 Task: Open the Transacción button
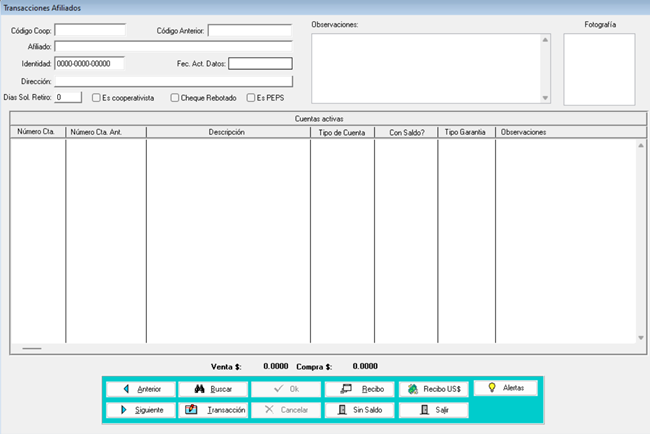point(213,410)
